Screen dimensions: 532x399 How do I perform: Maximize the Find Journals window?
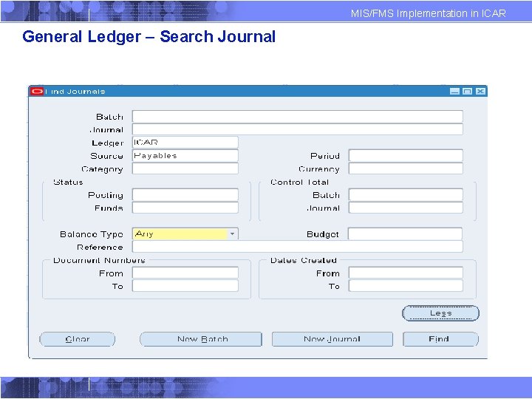467,92
